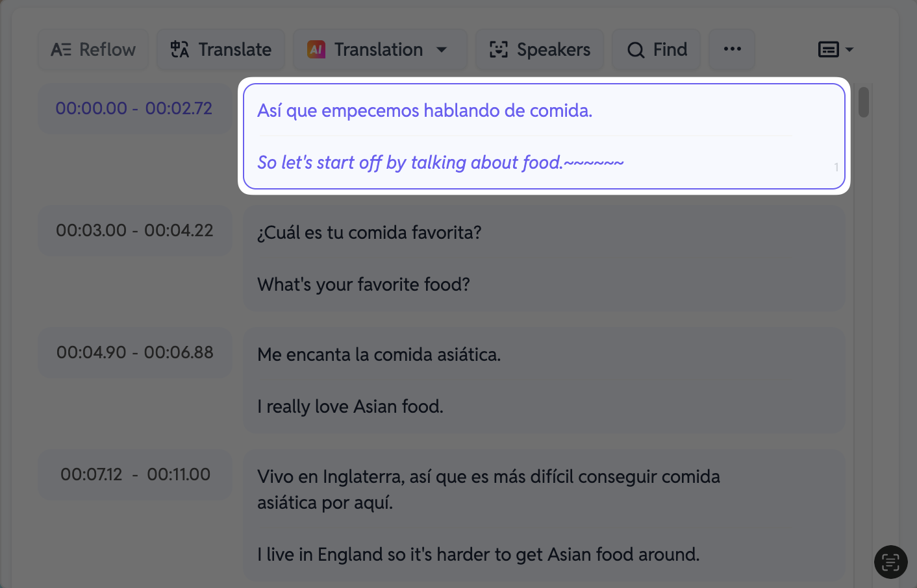The height and width of the screenshot is (588, 917).
Task: Click the vertical scrollbar thumb
Action: click(864, 102)
